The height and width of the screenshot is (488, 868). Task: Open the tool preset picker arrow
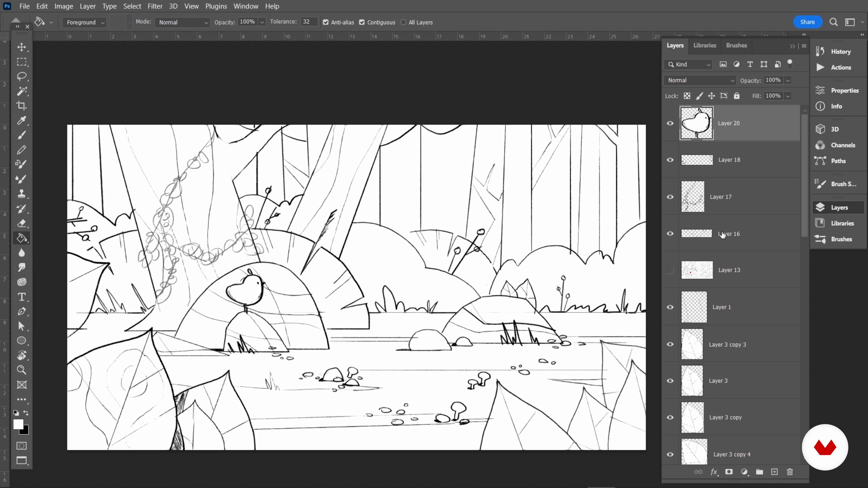point(51,22)
